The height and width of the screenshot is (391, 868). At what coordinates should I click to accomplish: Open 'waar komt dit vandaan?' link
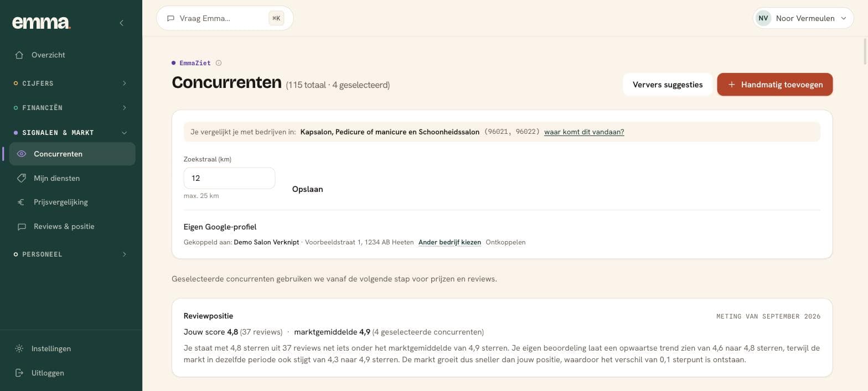[584, 132]
